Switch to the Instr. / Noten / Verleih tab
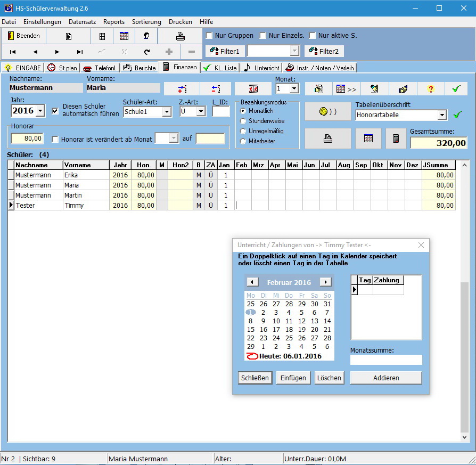 319,68
